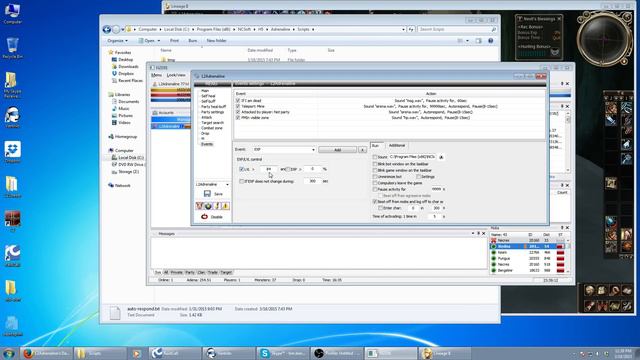This screenshot has width=640, height=360.
Task: Click the Explorer 'New folder' button
Action: pyautogui.click(x=216, y=41)
